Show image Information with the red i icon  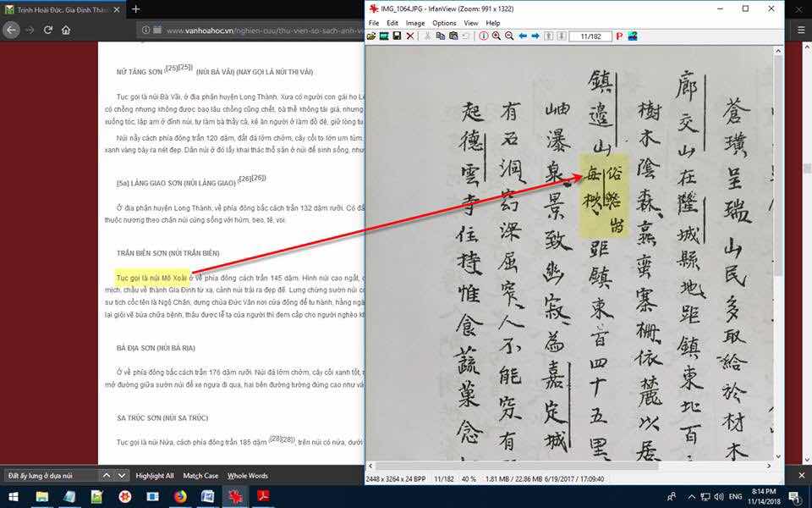(x=484, y=36)
